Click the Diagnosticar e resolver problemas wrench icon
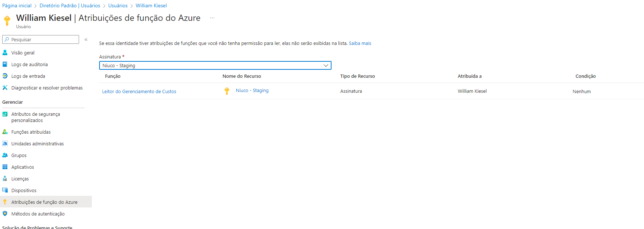 5,88
